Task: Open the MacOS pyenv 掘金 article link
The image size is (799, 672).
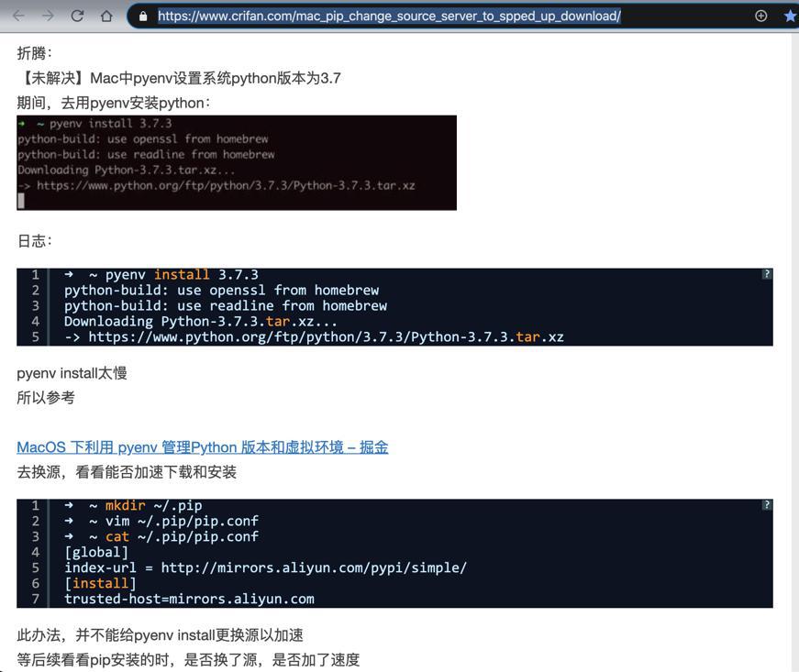Action: [203, 447]
